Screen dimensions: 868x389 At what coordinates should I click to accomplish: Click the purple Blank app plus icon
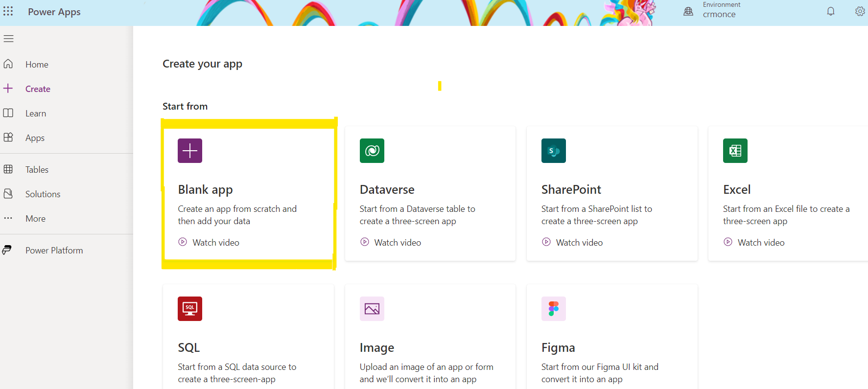[190, 151]
